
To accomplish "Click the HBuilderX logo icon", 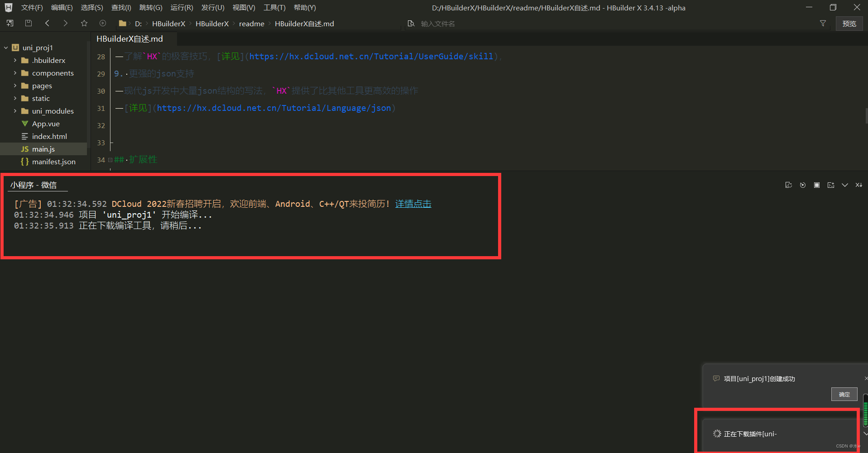I will (8, 8).
